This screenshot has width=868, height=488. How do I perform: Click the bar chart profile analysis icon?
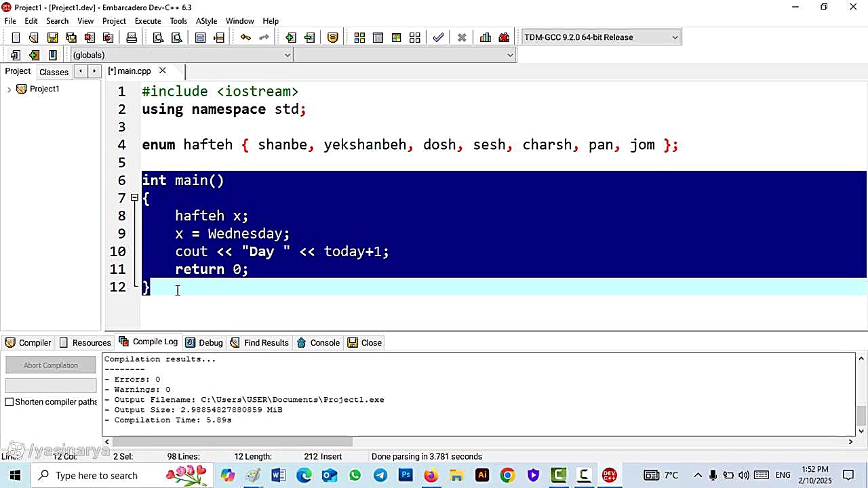click(486, 37)
